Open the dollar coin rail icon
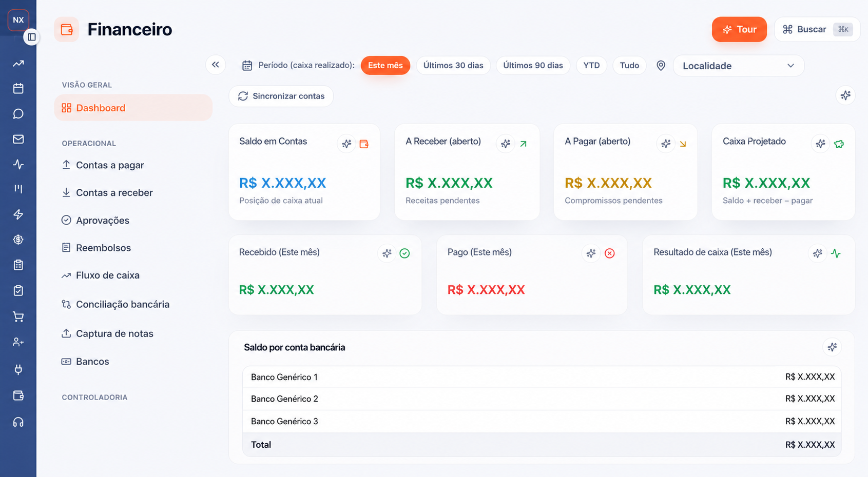The image size is (868, 477). (x=18, y=240)
